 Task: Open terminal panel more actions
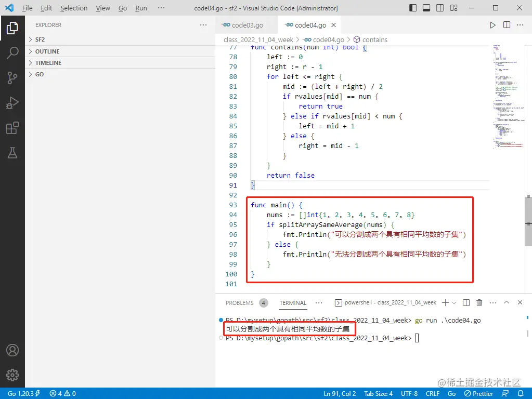point(493,302)
